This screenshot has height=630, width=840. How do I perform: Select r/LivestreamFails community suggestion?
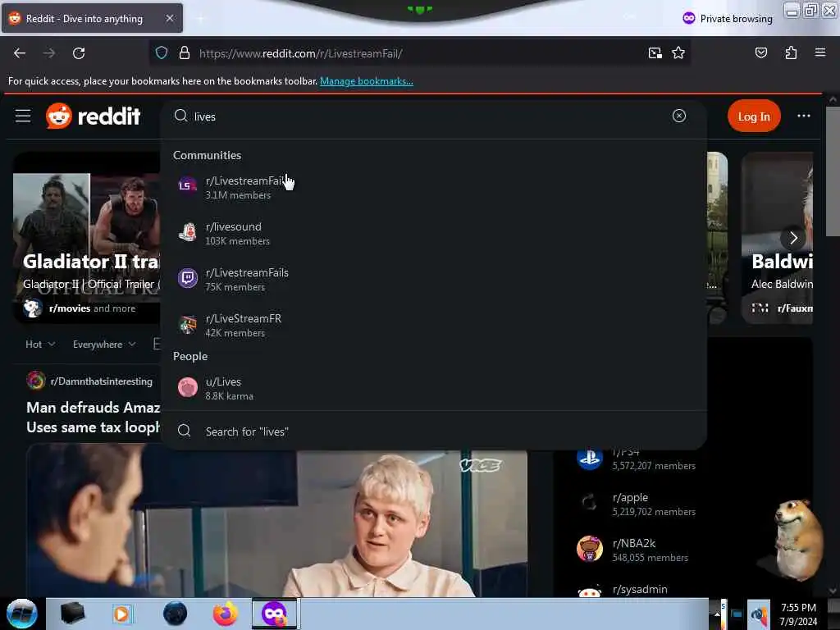434,279
